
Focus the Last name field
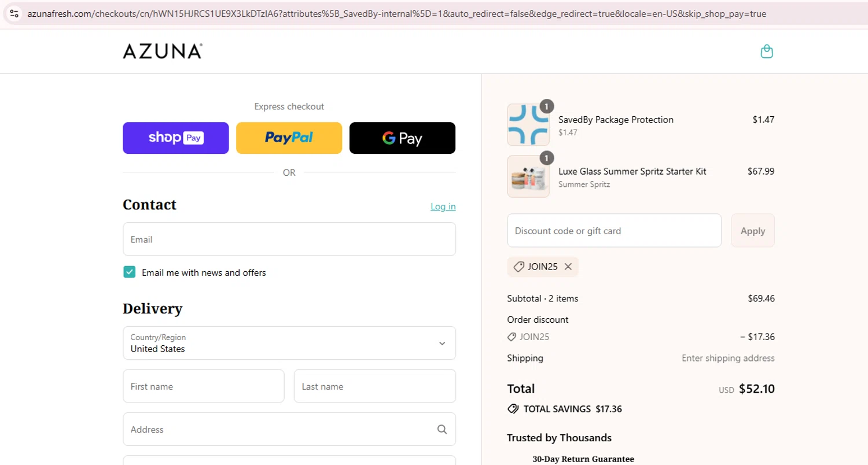(375, 386)
